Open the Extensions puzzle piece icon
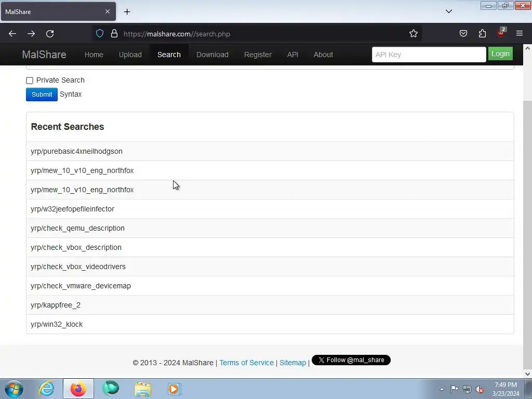532x399 pixels. pos(482,34)
